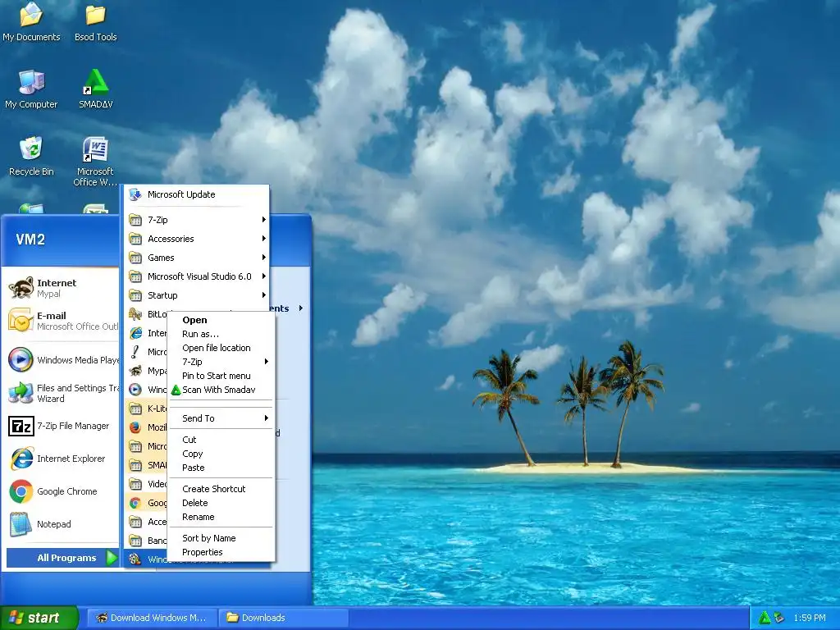Choose Run as... in the context menu
Image resolution: width=840 pixels, height=630 pixels.
(x=221, y=334)
